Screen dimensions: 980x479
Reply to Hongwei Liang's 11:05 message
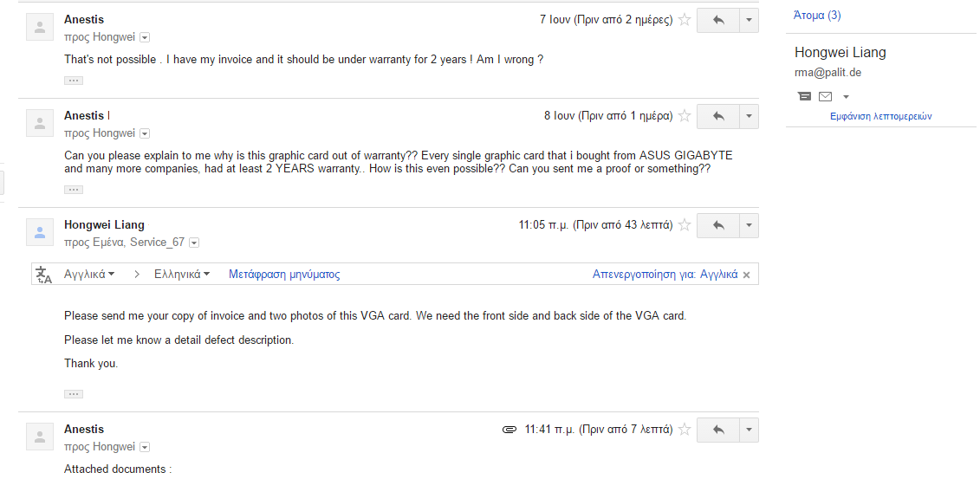(x=718, y=225)
